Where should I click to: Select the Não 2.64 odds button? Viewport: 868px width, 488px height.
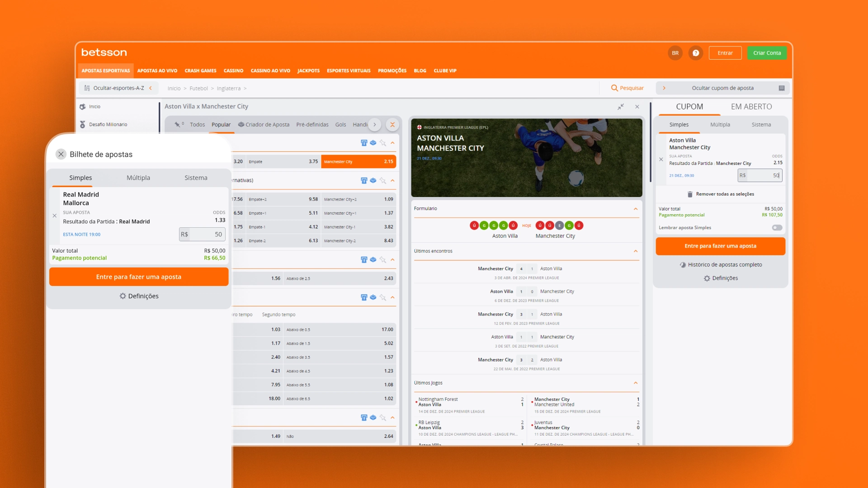tap(340, 436)
